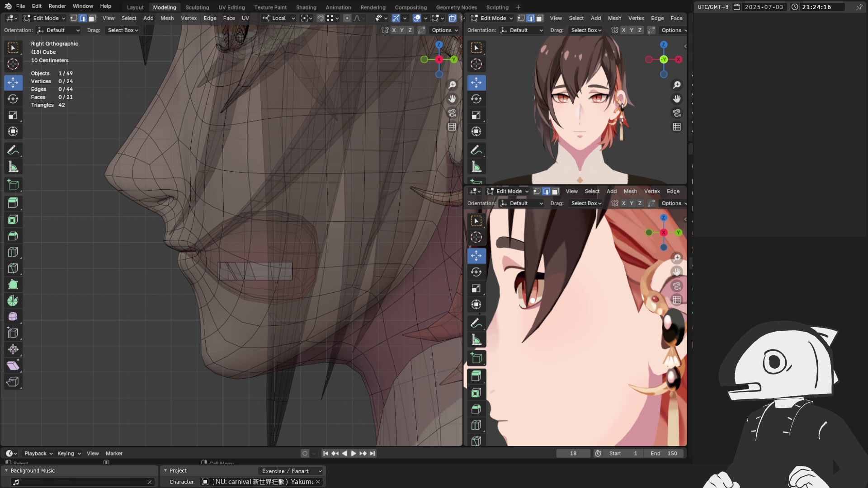Collapse the Project panel
This screenshot has width=868, height=488.
[x=165, y=471]
